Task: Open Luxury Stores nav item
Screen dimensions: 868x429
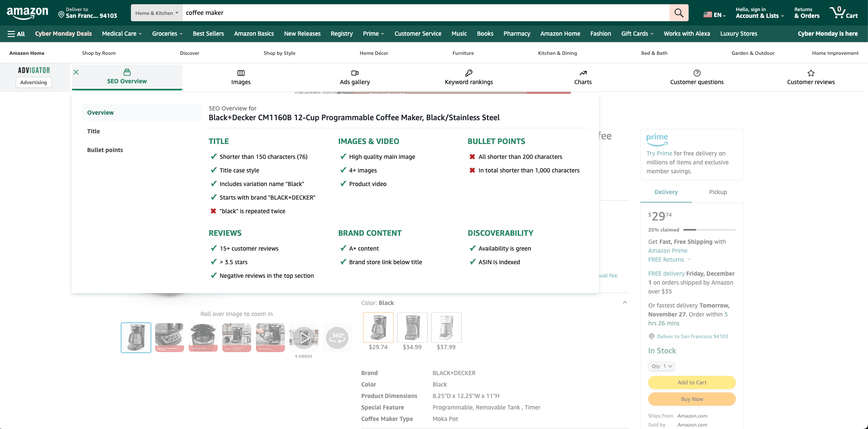Action: [739, 34]
